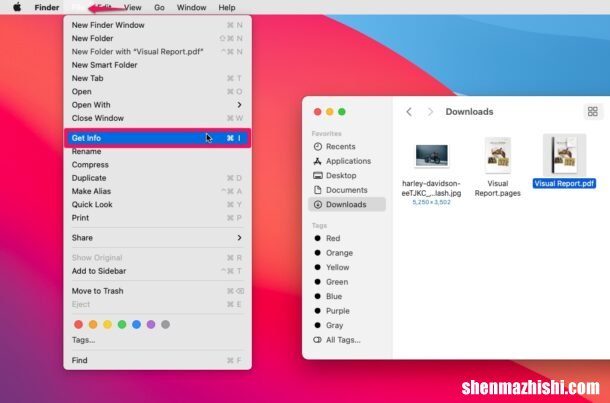
Task: Expand the Open With submenu
Action: coord(157,105)
